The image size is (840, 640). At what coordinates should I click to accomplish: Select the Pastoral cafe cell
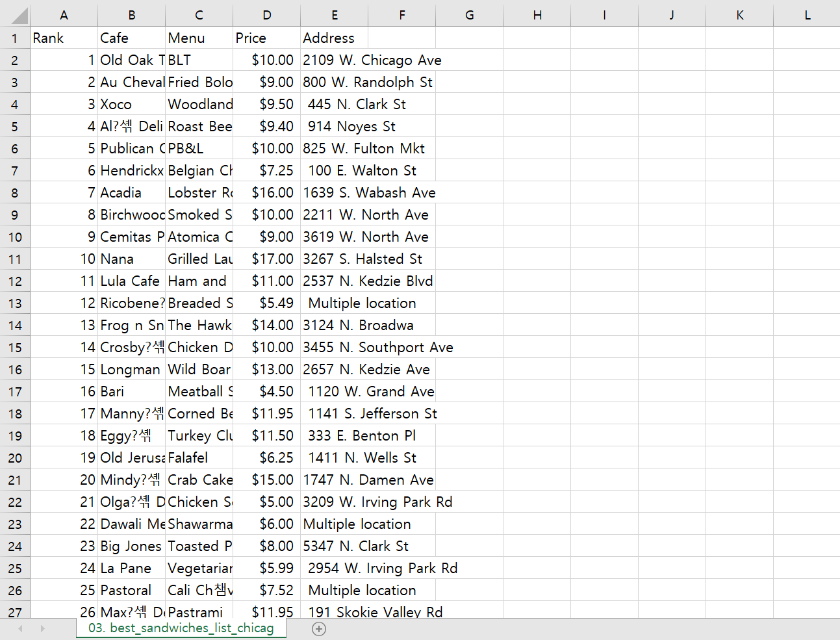click(131, 590)
